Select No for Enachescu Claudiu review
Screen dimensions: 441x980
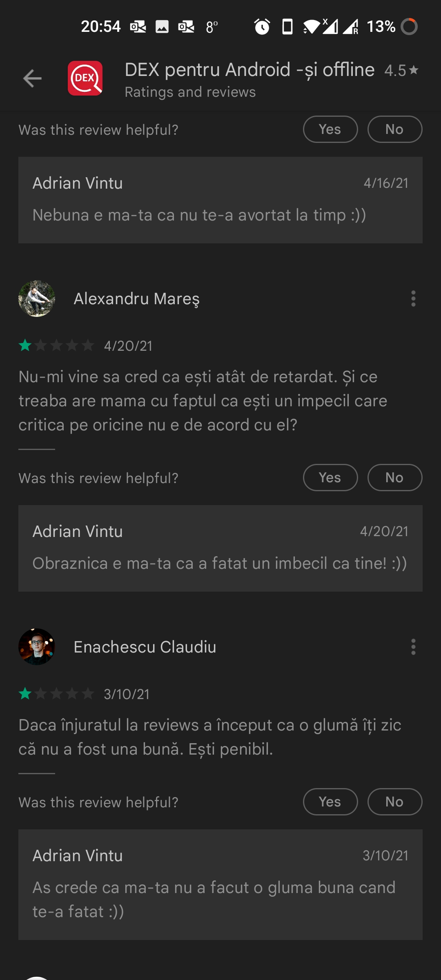point(395,802)
